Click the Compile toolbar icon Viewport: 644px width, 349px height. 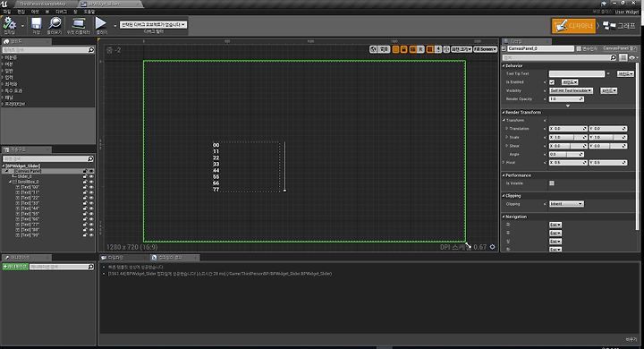click(9, 24)
